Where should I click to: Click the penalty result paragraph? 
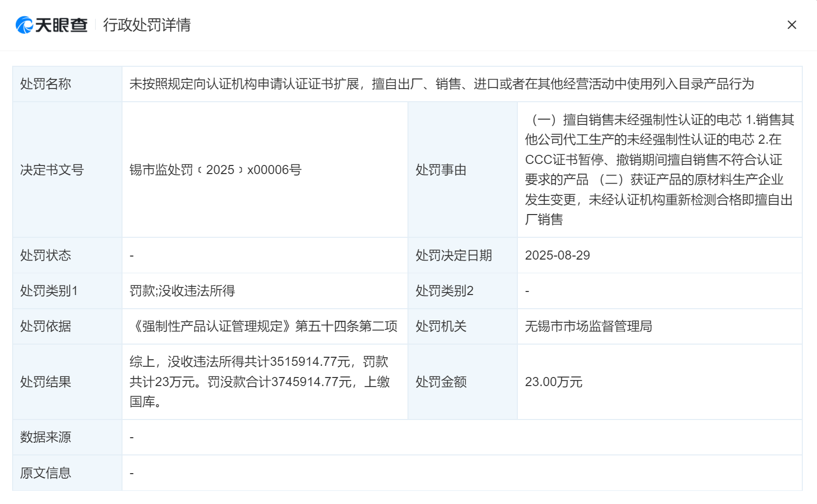pos(260,382)
